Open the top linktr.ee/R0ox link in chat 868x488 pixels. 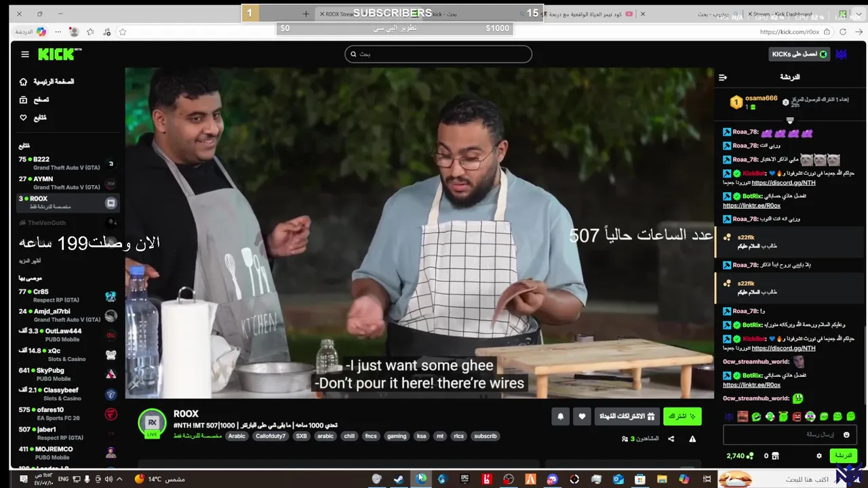tap(751, 205)
